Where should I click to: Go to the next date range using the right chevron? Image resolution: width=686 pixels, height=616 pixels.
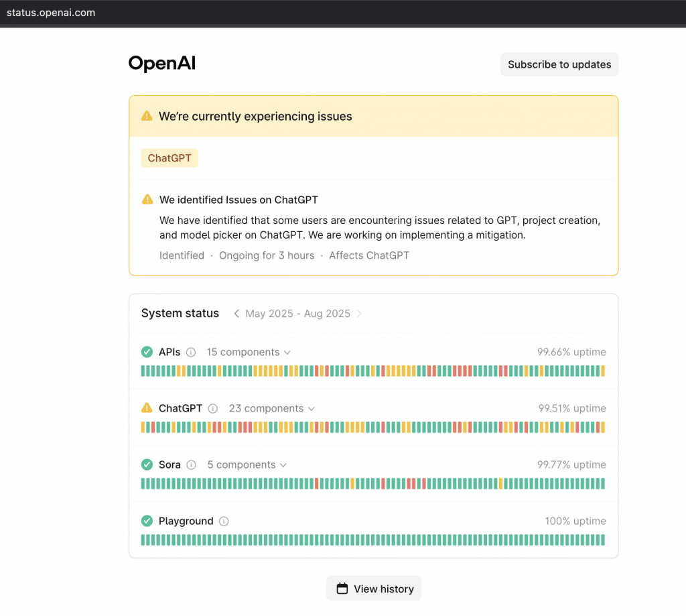359,314
